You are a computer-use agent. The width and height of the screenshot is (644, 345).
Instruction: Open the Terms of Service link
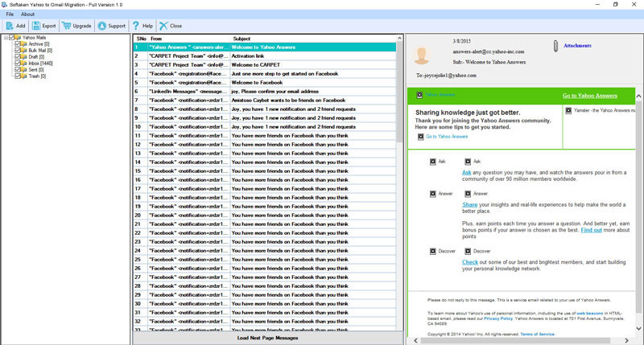(x=537, y=335)
